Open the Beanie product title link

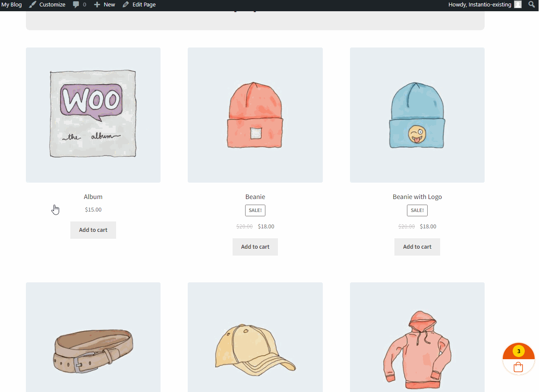coord(255,197)
